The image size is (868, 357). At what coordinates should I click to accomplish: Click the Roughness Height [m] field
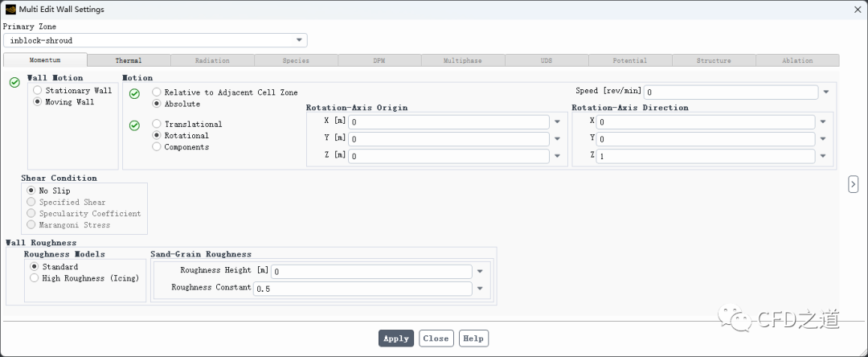pyautogui.click(x=371, y=271)
